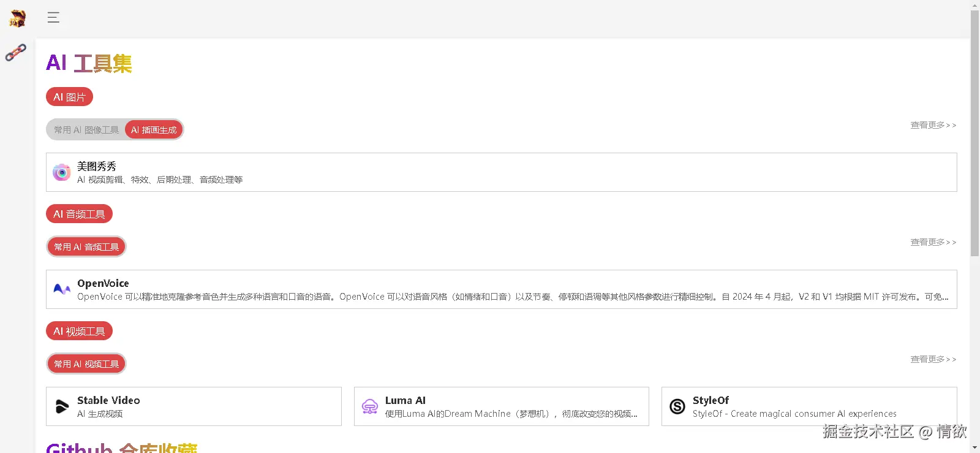
Task: Open 查看更多 link for AI 图片 section
Action: pyautogui.click(x=933, y=125)
